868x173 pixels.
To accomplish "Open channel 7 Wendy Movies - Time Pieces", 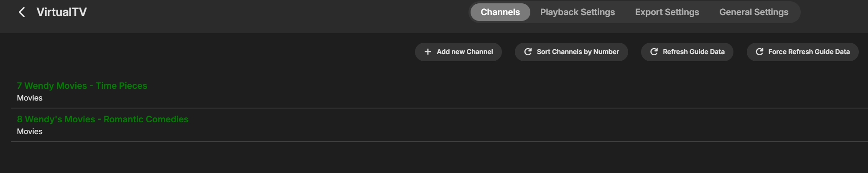I will coord(82,86).
